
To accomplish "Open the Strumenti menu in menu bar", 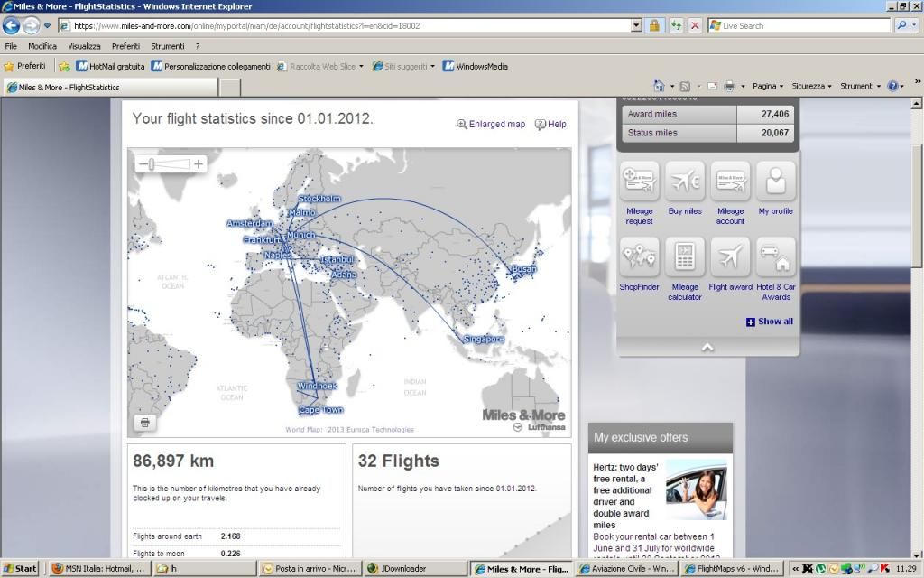I will click(167, 46).
